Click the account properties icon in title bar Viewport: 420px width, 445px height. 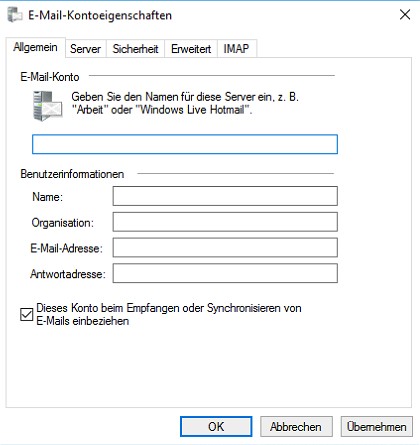coord(15,15)
